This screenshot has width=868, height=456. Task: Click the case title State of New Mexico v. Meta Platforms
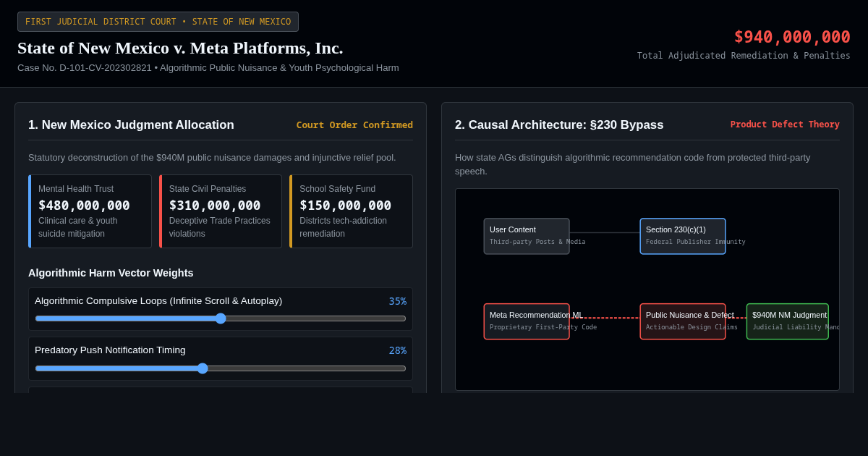(x=180, y=48)
